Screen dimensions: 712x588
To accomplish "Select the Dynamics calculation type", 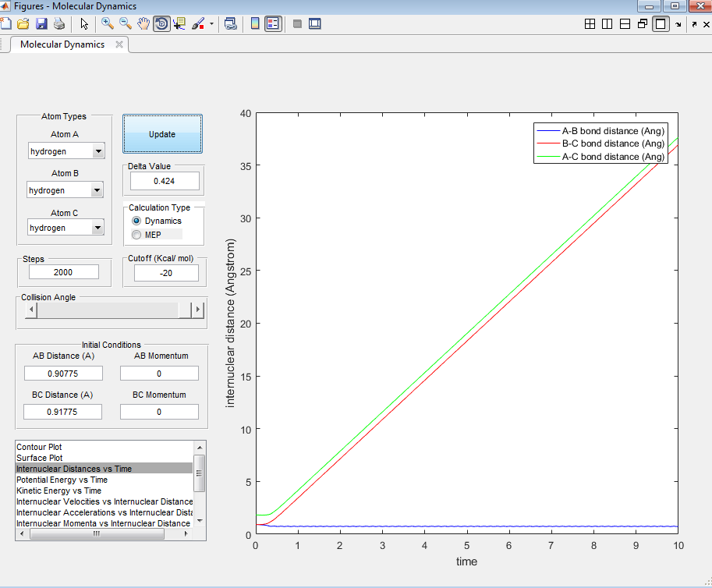I will click(x=137, y=221).
